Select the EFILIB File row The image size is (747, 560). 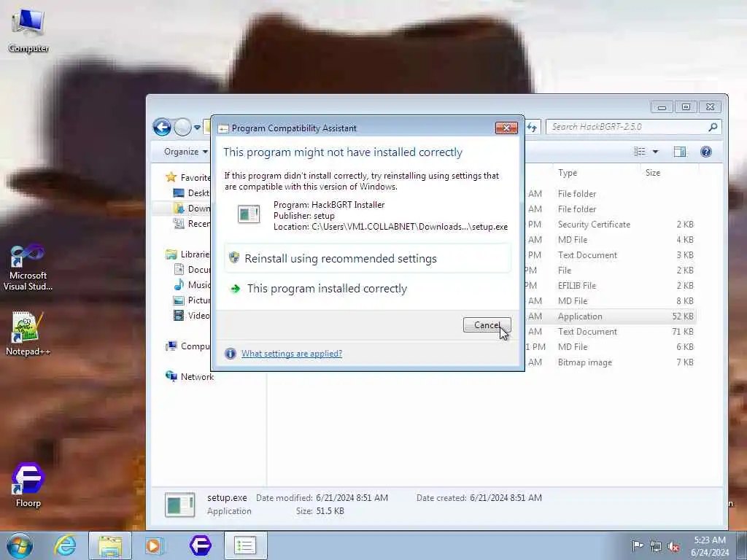(611, 286)
